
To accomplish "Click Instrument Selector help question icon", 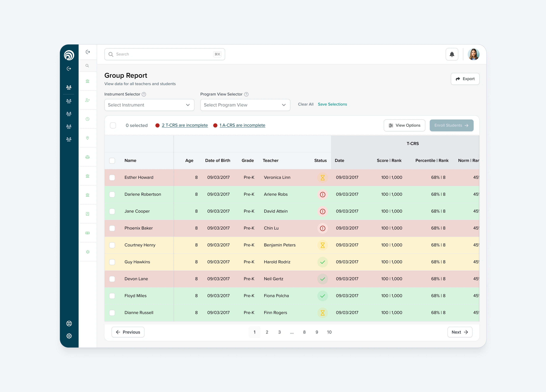I will coord(144,94).
